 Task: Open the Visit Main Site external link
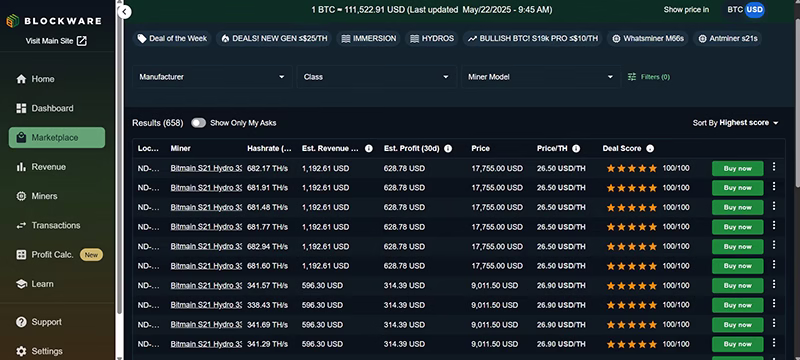coord(56,41)
